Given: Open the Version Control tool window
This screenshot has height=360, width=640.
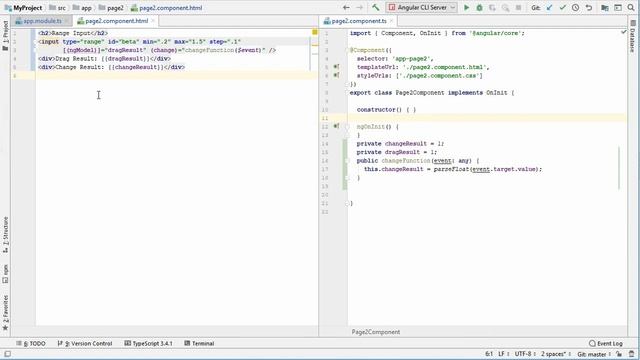Looking at the screenshot, I should [x=85, y=343].
